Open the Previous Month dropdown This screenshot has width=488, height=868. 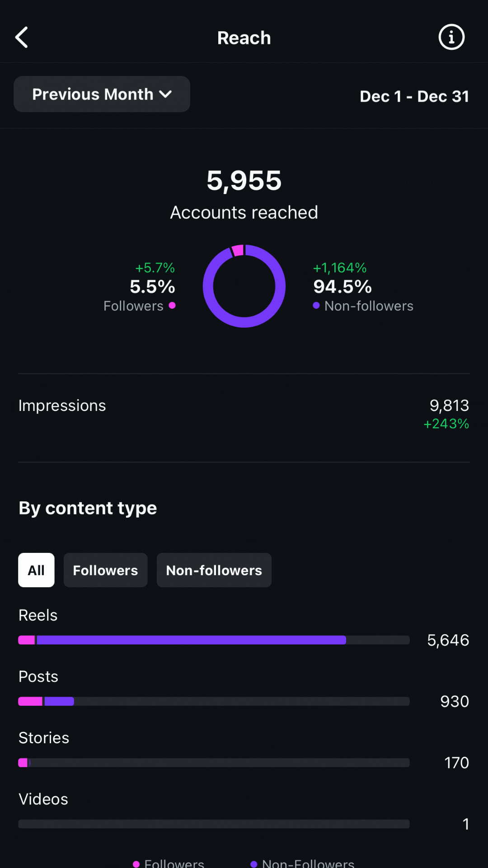coord(102,94)
